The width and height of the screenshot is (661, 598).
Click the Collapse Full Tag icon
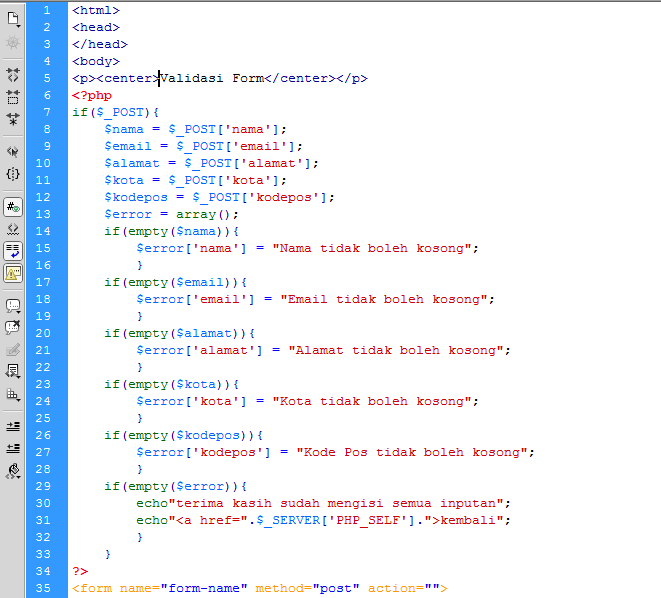point(13,75)
